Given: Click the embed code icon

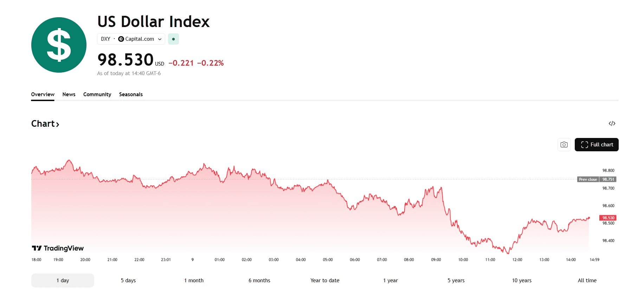Looking at the screenshot, I should tap(612, 124).
